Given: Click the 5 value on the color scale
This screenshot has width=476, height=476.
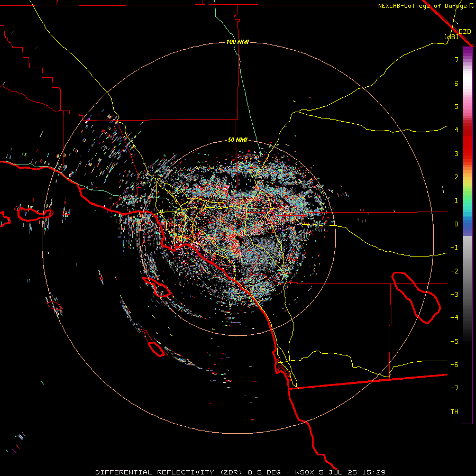Looking at the screenshot, I should (456, 106).
